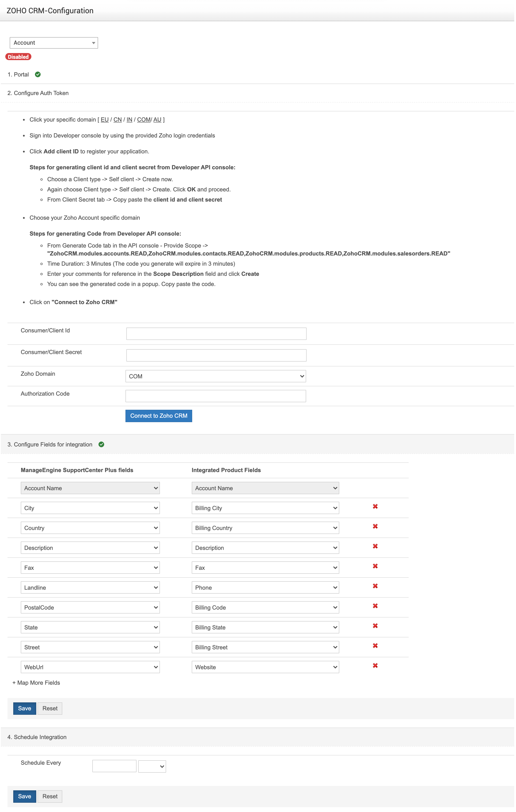Open the EU domain link
This screenshot has width=516, height=812.
click(104, 120)
